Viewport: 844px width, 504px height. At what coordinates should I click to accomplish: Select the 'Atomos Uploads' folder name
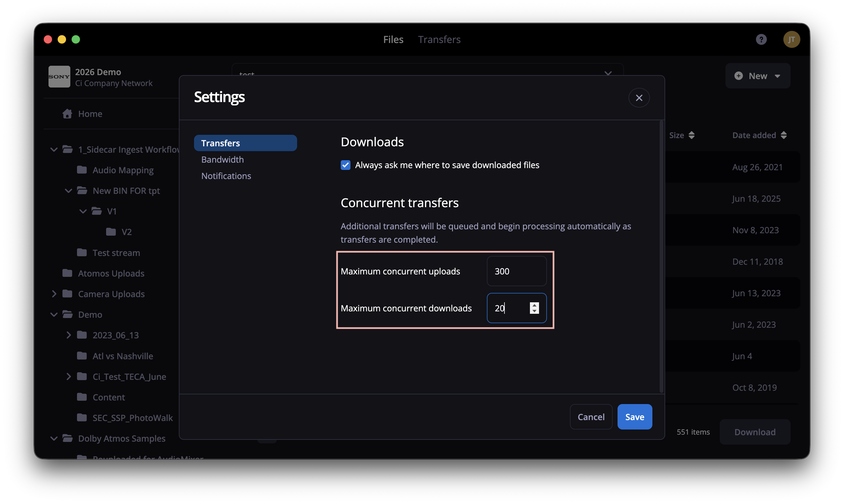111,273
